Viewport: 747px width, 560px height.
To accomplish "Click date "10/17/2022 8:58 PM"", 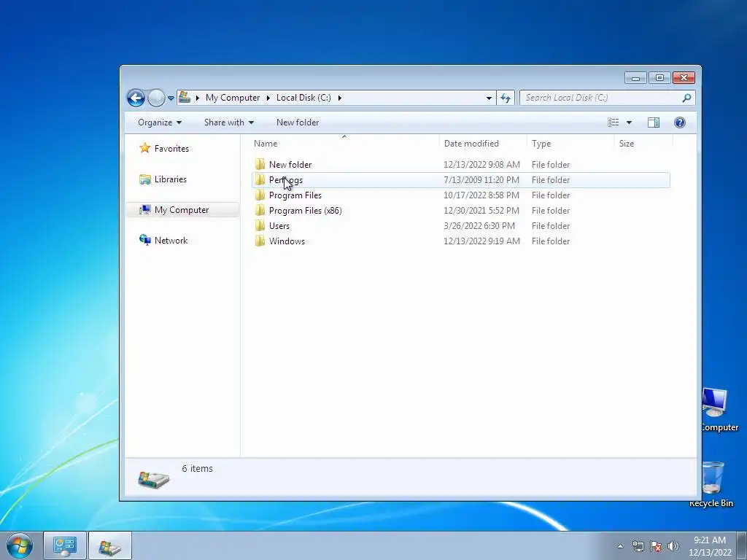I will click(x=481, y=195).
